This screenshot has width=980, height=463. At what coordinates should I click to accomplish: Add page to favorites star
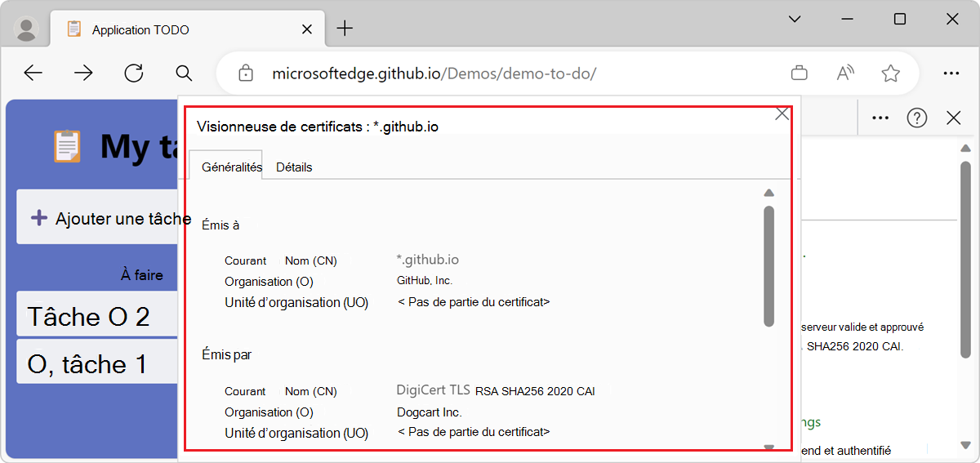tap(891, 73)
